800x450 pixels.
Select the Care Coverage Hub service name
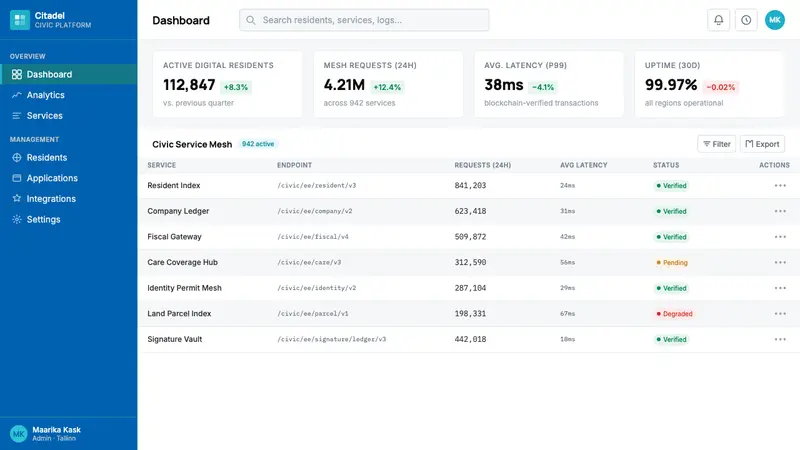182,262
